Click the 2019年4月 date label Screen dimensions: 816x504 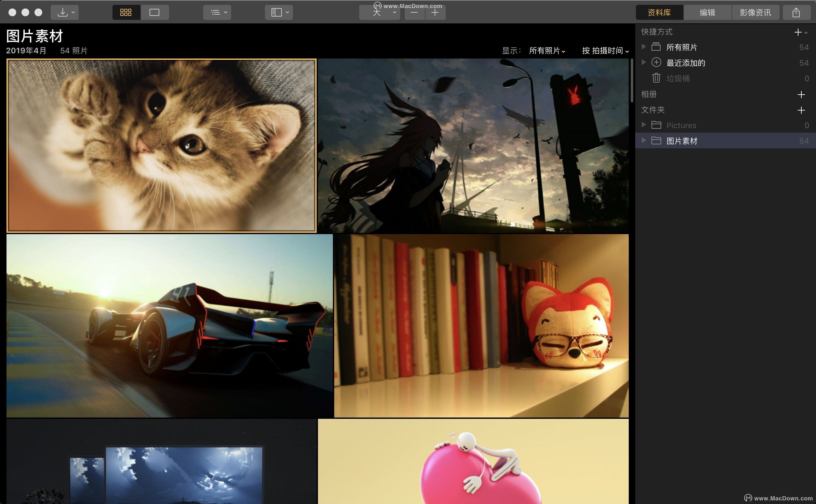[26, 51]
